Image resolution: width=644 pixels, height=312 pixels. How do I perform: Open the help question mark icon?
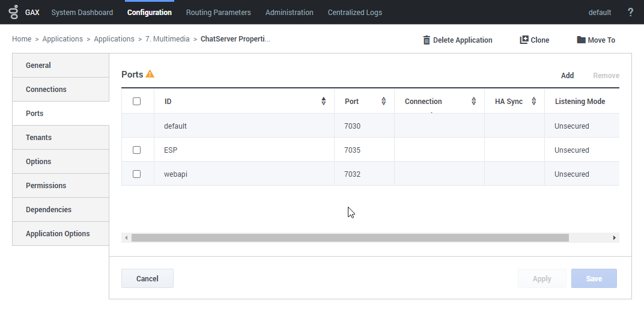(x=630, y=13)
